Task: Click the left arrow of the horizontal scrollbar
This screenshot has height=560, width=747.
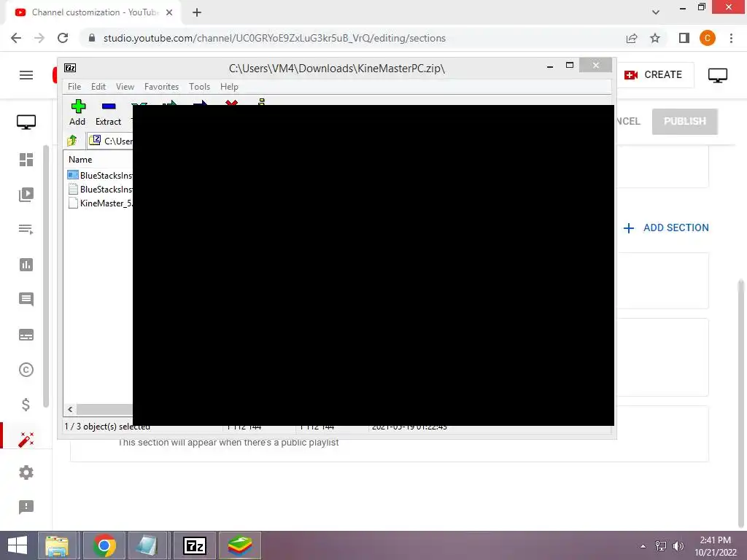Action: pyautogui.click(x=70, y=409)
